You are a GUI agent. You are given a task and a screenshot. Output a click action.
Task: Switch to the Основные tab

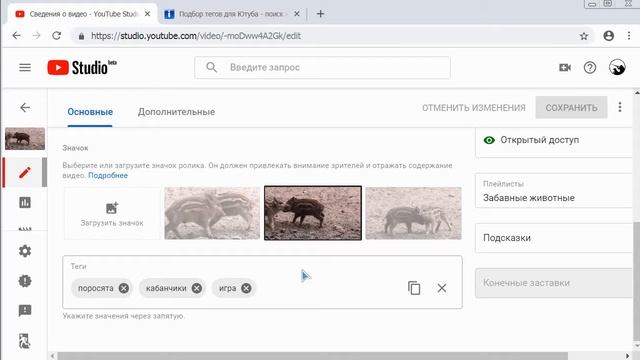(90, 112)
